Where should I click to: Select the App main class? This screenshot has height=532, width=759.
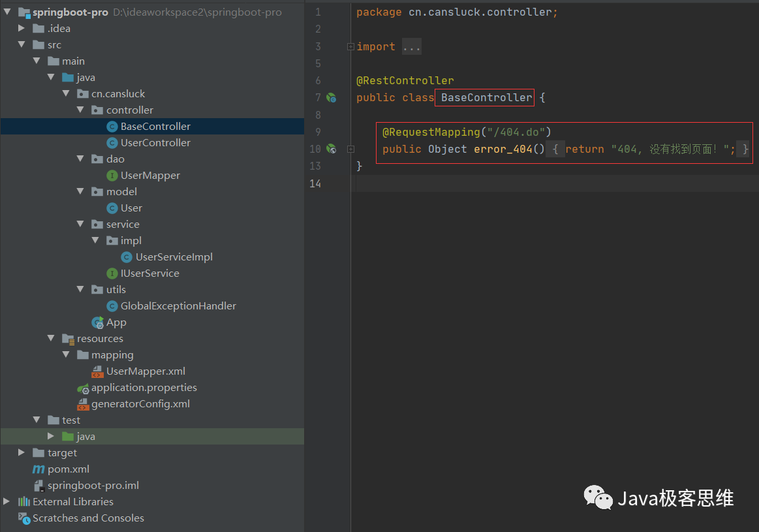(x=116, y=322)
